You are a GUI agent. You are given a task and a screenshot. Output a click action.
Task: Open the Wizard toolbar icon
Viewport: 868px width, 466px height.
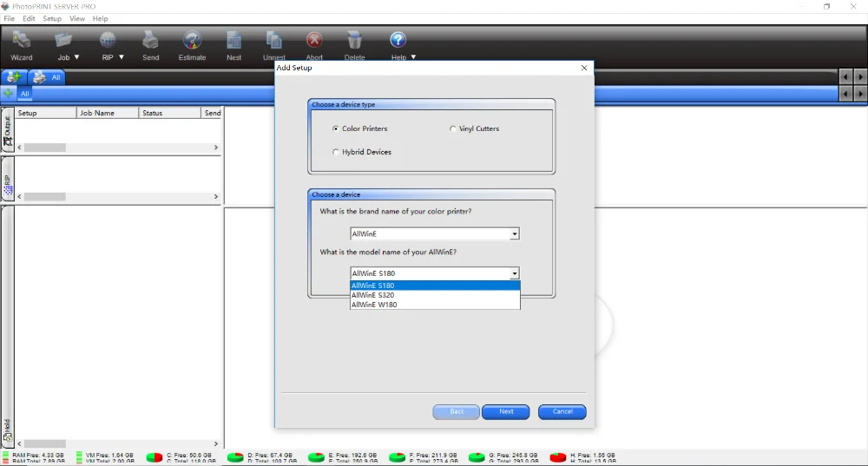[x=21, y=41]
